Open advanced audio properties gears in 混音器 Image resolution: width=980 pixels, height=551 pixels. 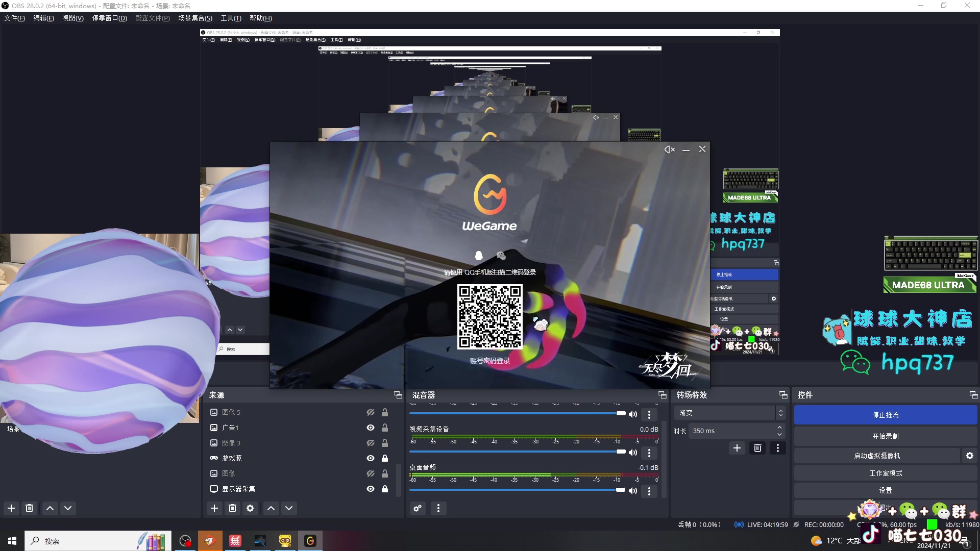[x=418, y=508]
